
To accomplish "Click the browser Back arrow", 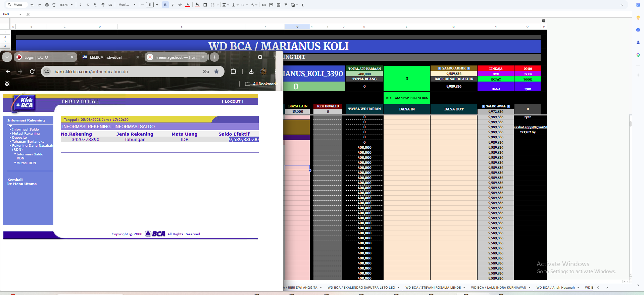I will 8,71.
